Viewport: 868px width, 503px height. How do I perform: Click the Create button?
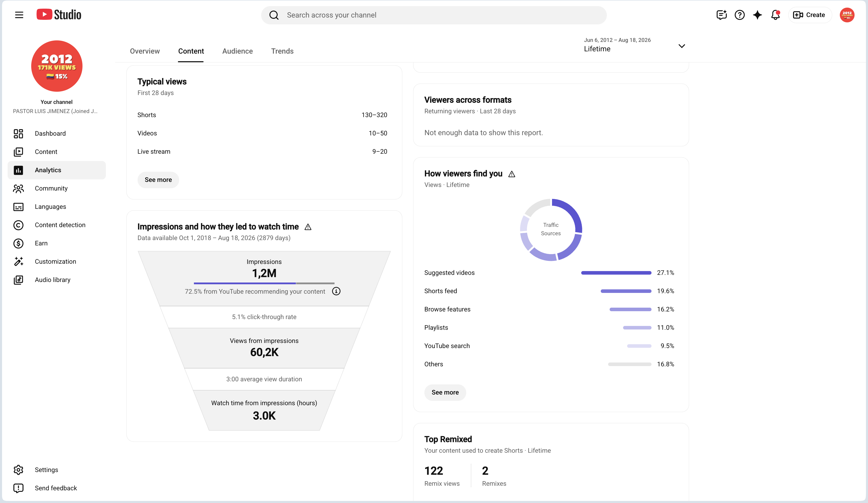pyautogui.click(x=809, y=15)
